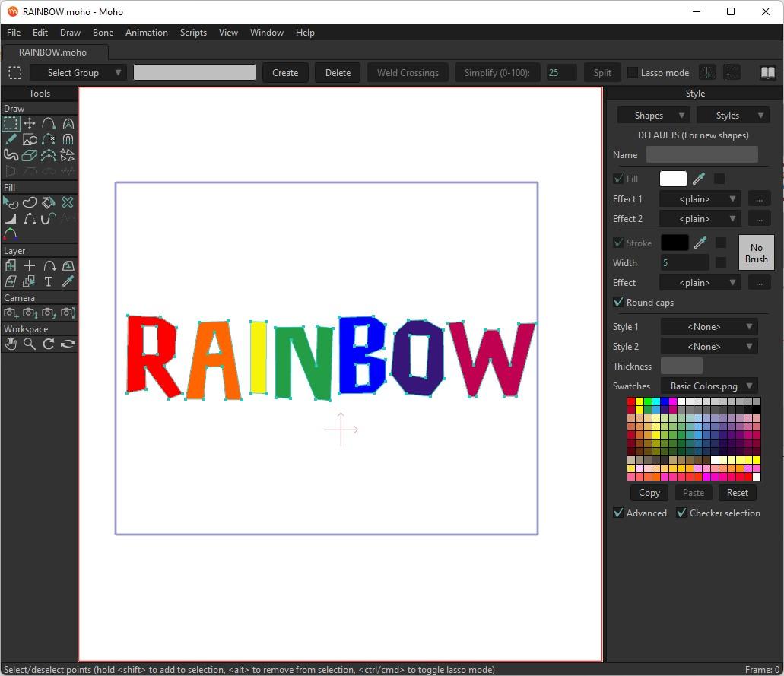
Task: Select the Paint Bucket tool
Action: tap(49, 202)
